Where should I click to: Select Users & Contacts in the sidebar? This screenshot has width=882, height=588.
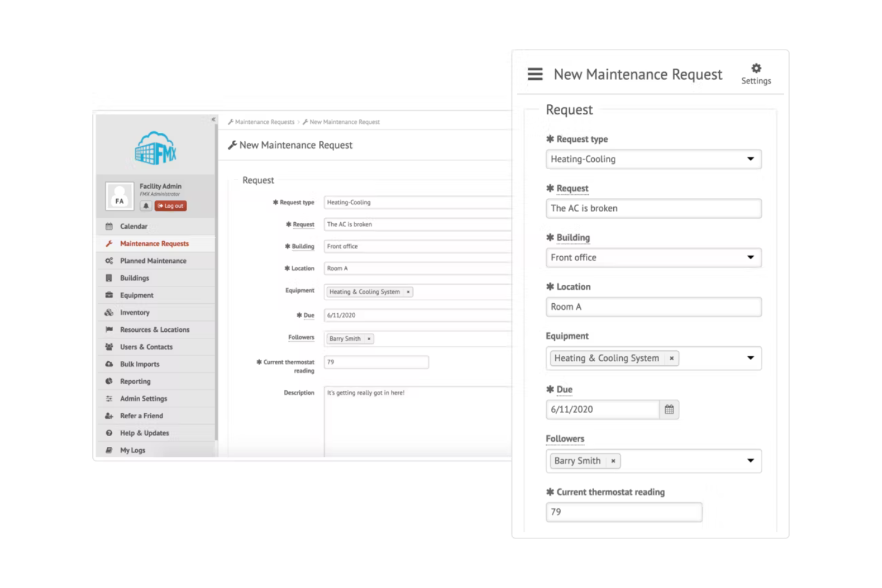pos(109,347)
